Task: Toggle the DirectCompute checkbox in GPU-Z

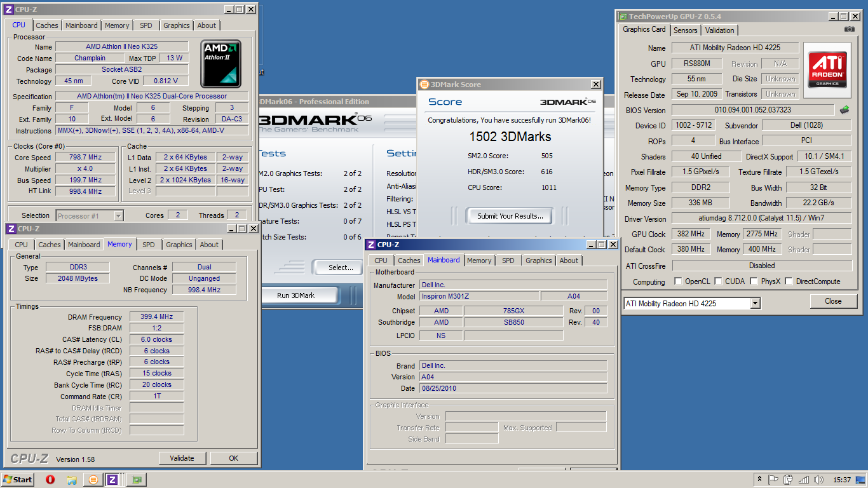Action: pyautogui.click(x=789, y=281)
